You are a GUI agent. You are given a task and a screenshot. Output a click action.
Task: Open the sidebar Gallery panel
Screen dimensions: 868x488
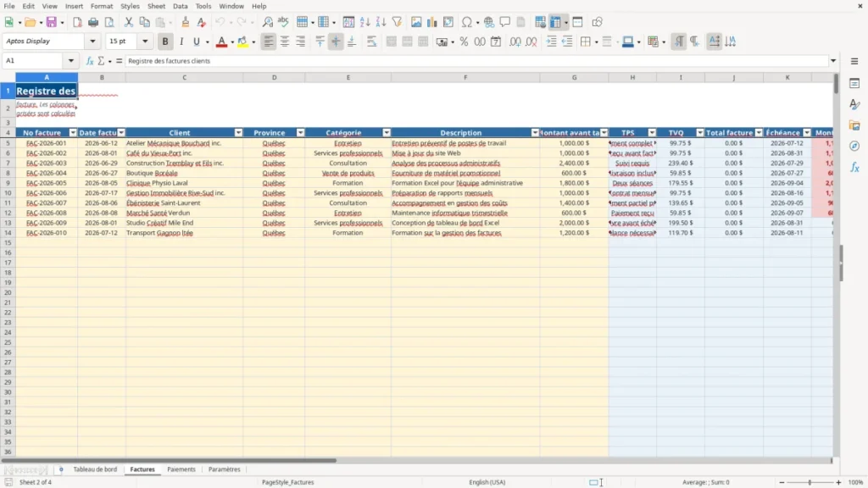coord(854,125)
